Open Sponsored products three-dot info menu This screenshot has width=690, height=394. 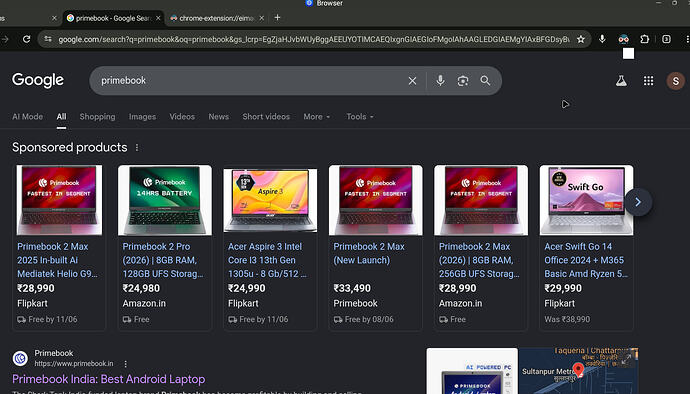point(137,147)
